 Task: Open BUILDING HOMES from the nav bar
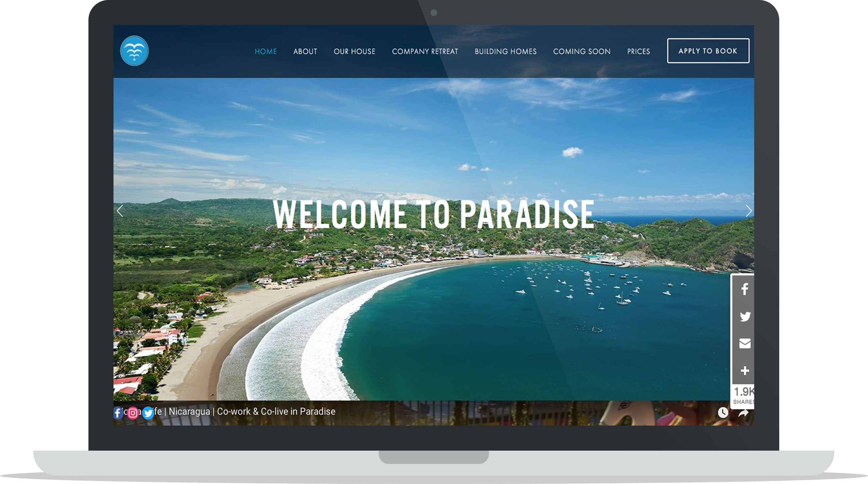pyautogui.click(x=506, y=51)
